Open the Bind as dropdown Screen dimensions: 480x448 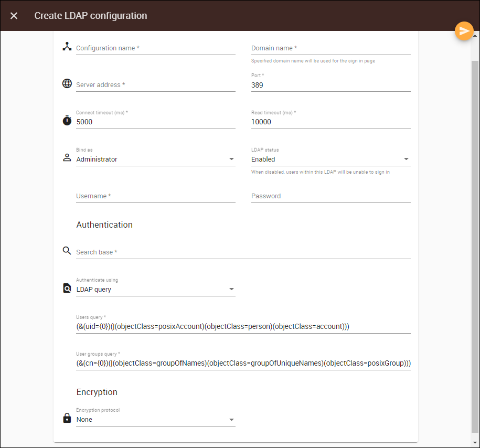tap(155, 159)
